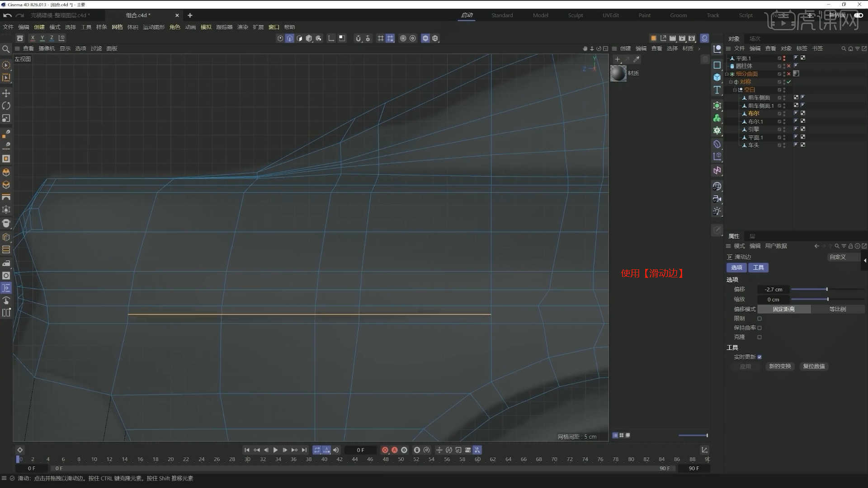Adjust the 缩放 slider
This screenshot has height=488, width=868.
pos(827,299)
